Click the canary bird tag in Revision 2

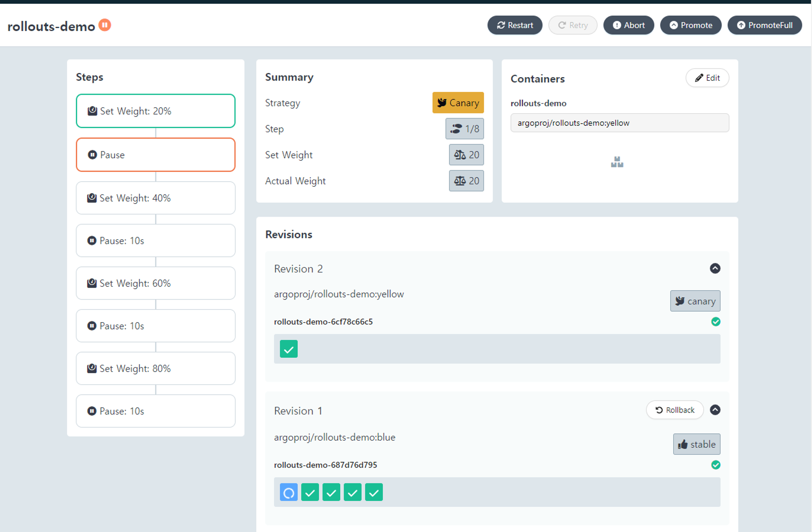pyautogui.click(x=695, y=301)
